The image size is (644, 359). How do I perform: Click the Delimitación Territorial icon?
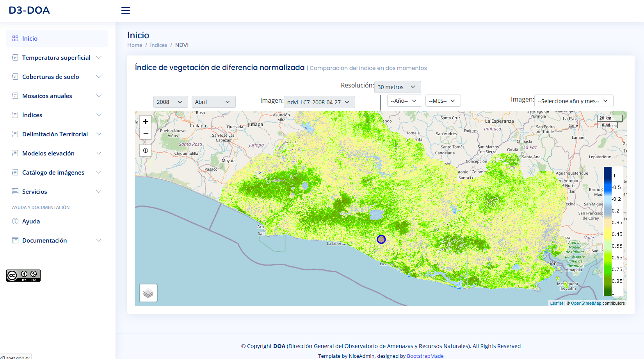point(15,134)
